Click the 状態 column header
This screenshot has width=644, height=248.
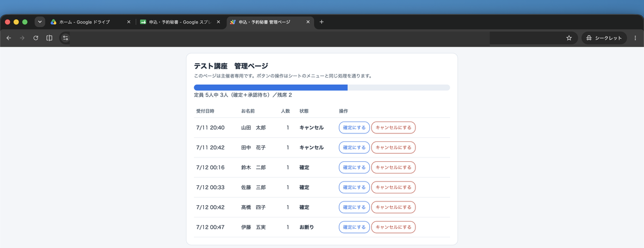click(x=304, y=111)
